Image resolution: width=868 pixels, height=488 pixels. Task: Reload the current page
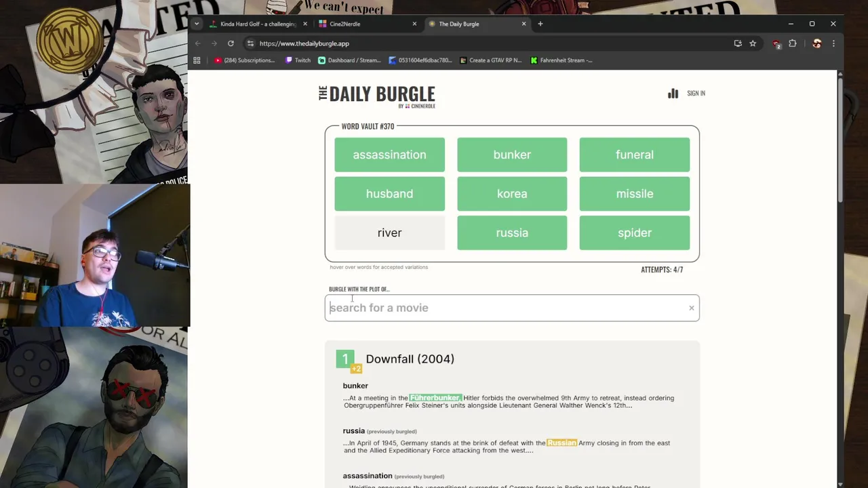click(231, 43)
